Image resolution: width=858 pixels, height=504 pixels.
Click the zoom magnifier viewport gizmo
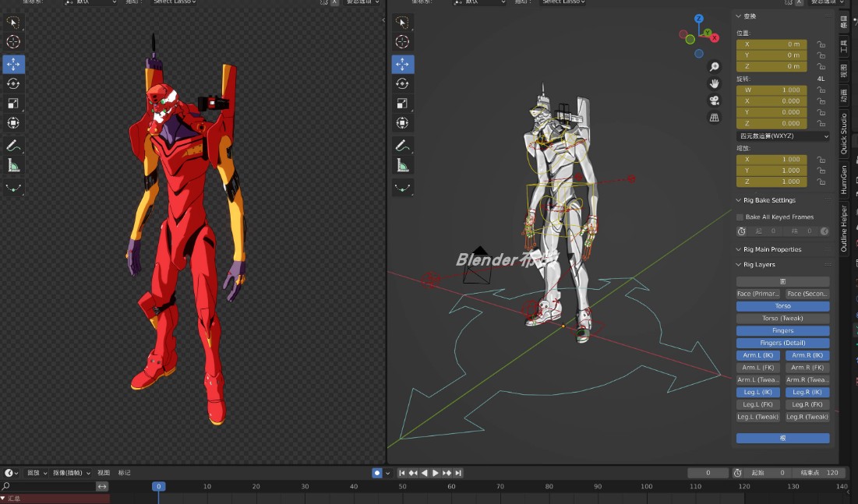tap(714, 67)
